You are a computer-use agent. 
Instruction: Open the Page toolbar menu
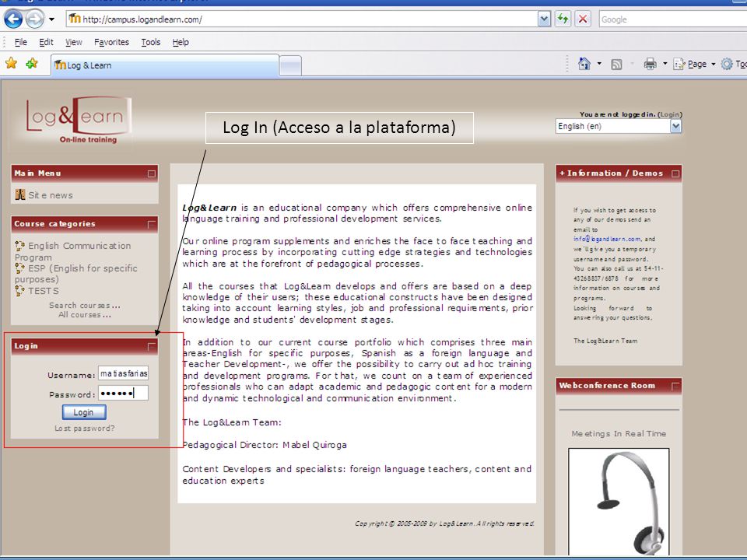(x=693, y=64)
